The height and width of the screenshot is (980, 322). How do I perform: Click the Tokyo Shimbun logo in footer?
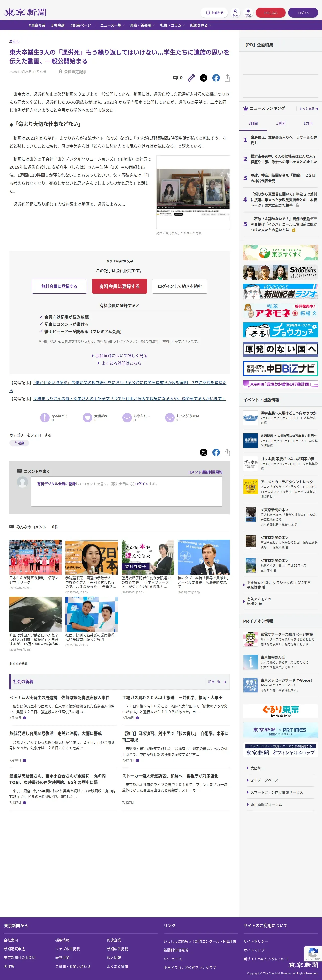pyautogui.click(x=303, y=965)
